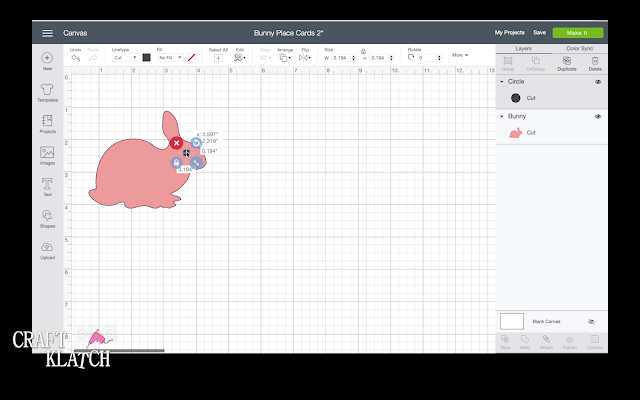640x400 pixels.
Task: Click the Contour tool
Action: click(x=594, y=342)
